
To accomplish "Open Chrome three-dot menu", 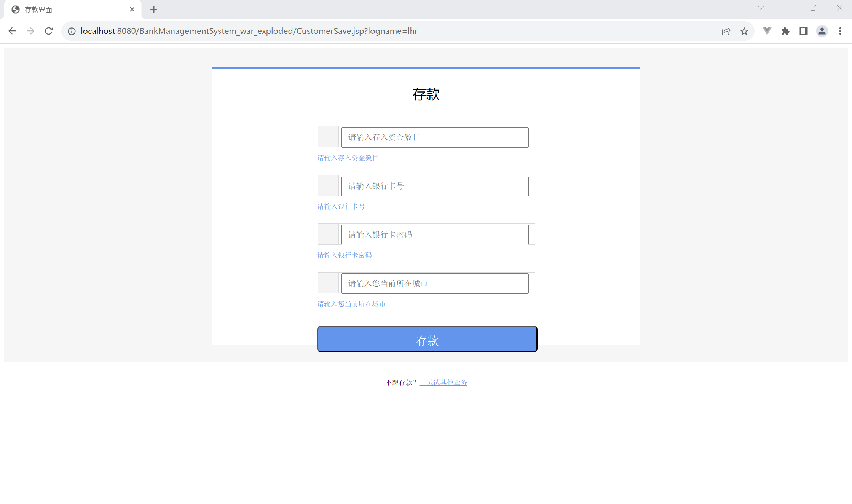I will point(840,31).
